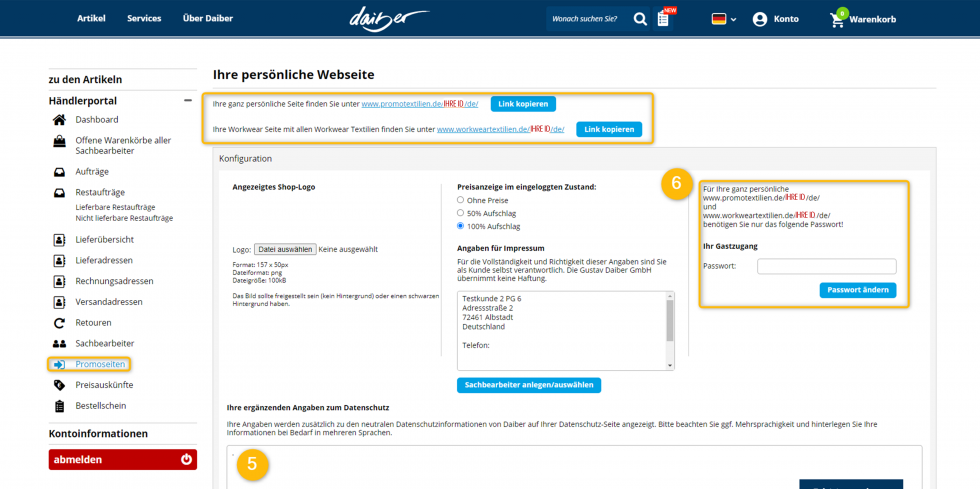Select 50% Aufschlag radio button

(461, 213)
